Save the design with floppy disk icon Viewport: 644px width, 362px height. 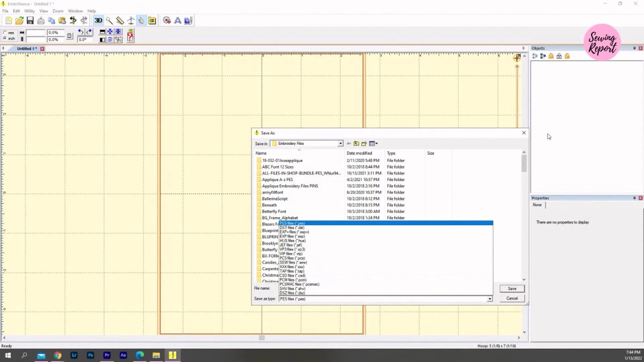point(30,21)
